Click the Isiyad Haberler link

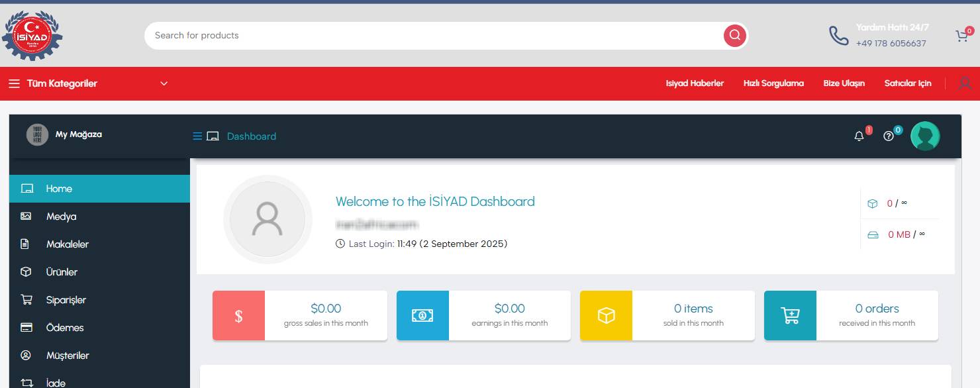pyautogui.click(x=695, y=83)
